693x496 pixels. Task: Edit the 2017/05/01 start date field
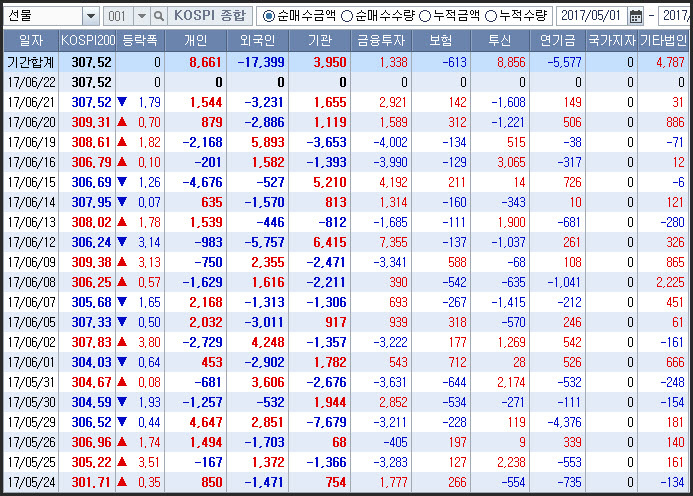coord(591,16)
